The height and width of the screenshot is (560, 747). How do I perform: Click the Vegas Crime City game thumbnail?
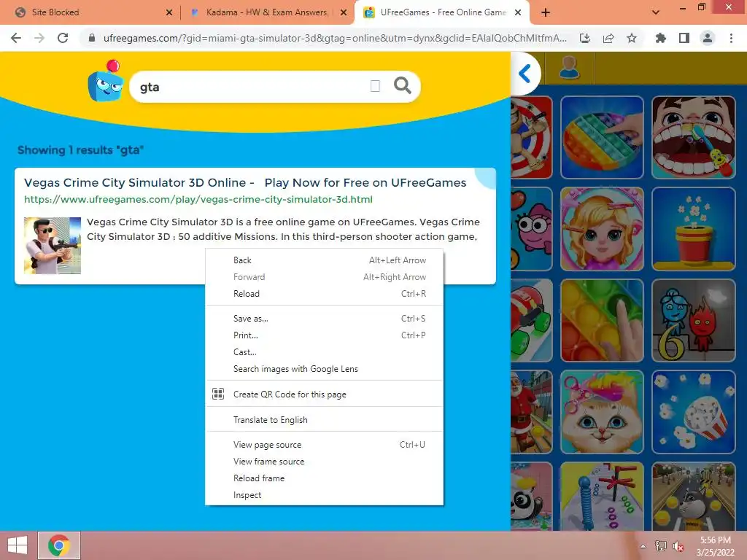(x=53, y=245)
